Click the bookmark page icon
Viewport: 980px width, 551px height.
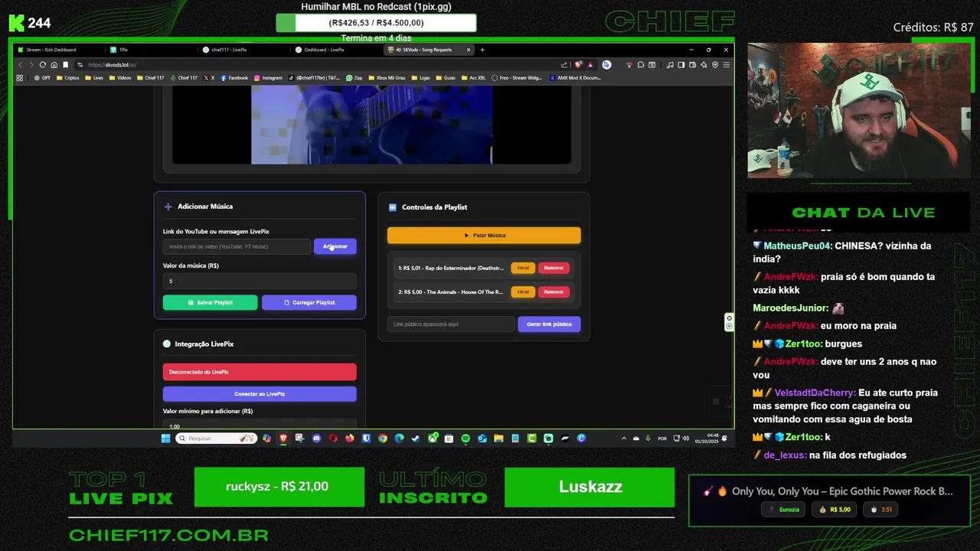click(x=65, y=65)
